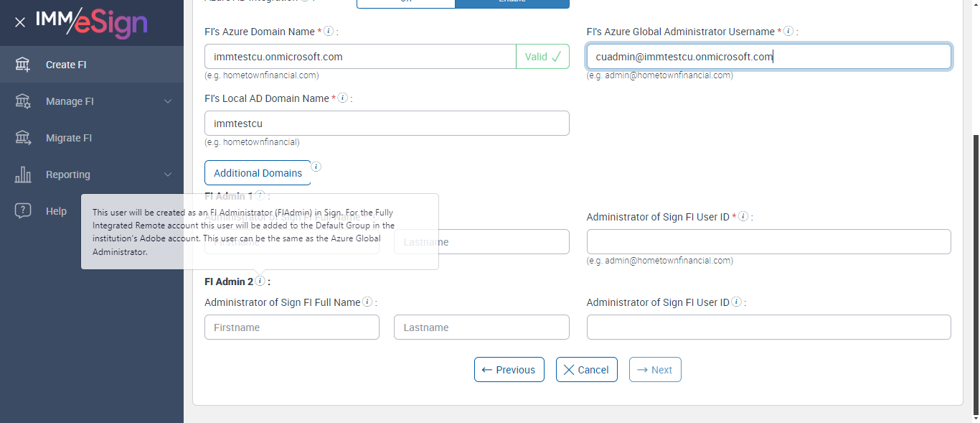This screenshot has width=980, height=423.
Task: Focus FI Admin 2 Firstname field
Action: tap(292, 327)
